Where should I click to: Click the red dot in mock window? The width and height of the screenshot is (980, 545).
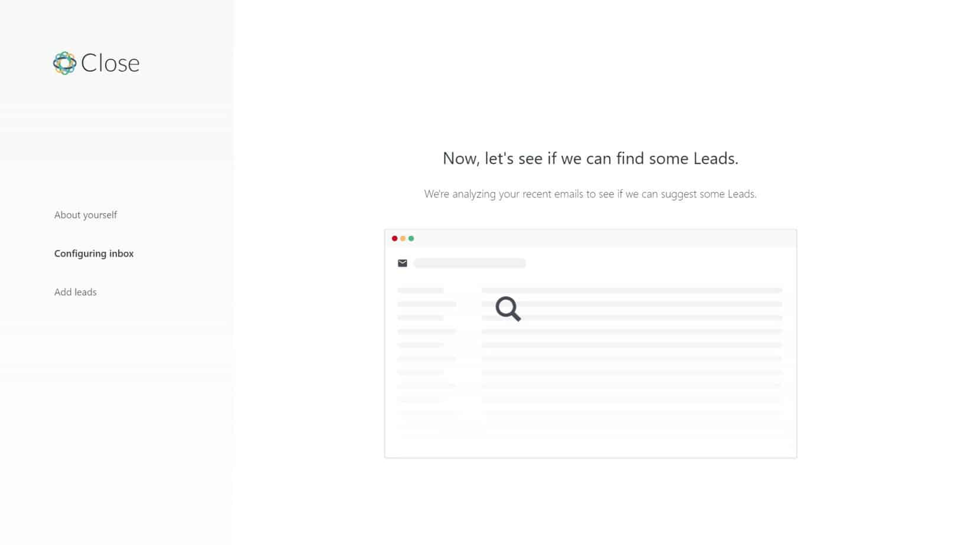coord(395,238)
